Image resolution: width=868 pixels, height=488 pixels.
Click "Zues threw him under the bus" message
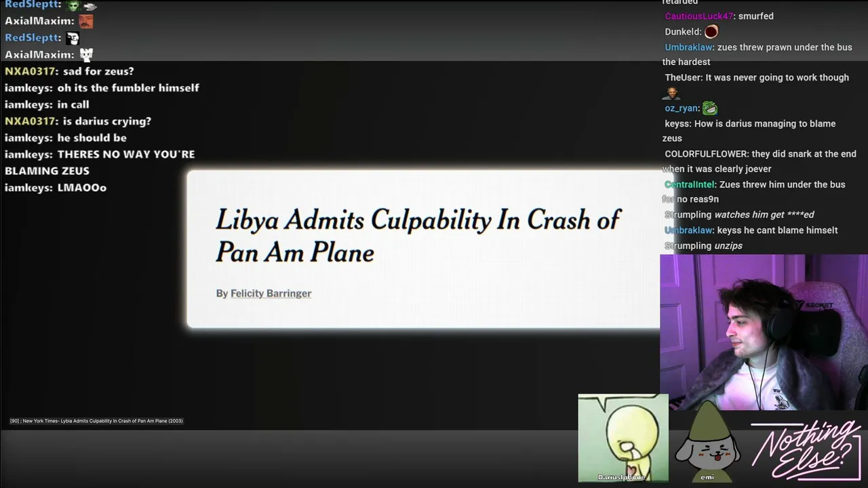click(x=754, y=192)
